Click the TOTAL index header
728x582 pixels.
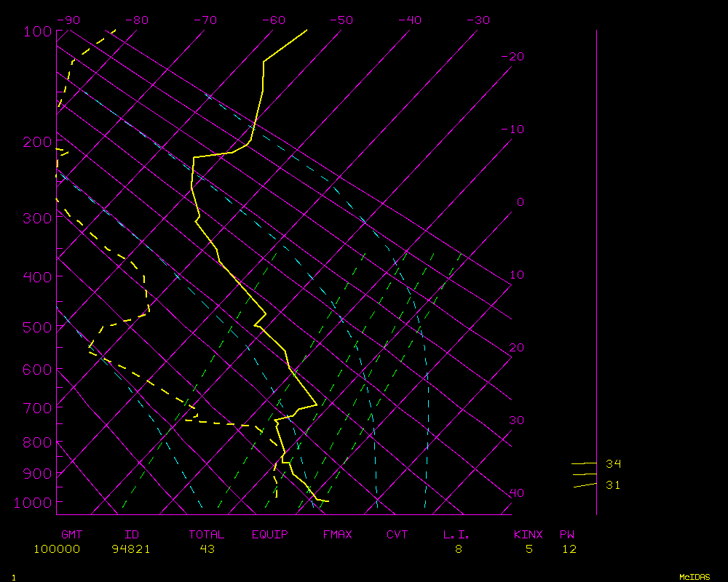207,535
